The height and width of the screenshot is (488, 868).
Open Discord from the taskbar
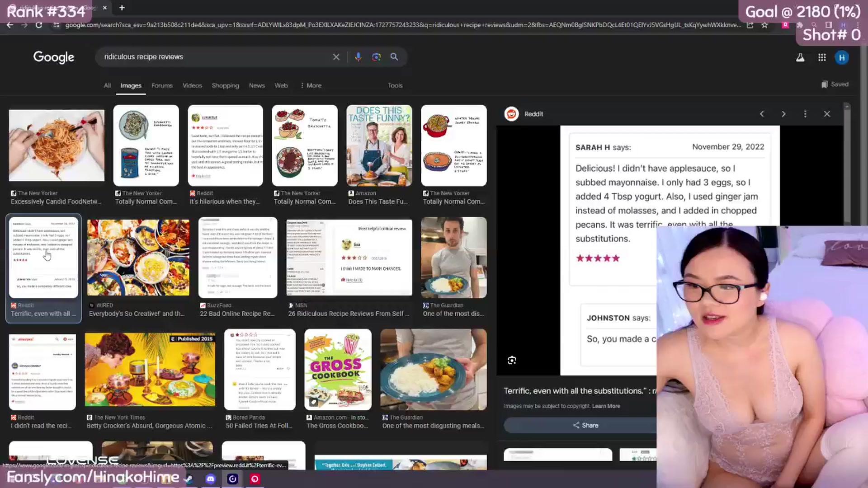pos(210,479)
